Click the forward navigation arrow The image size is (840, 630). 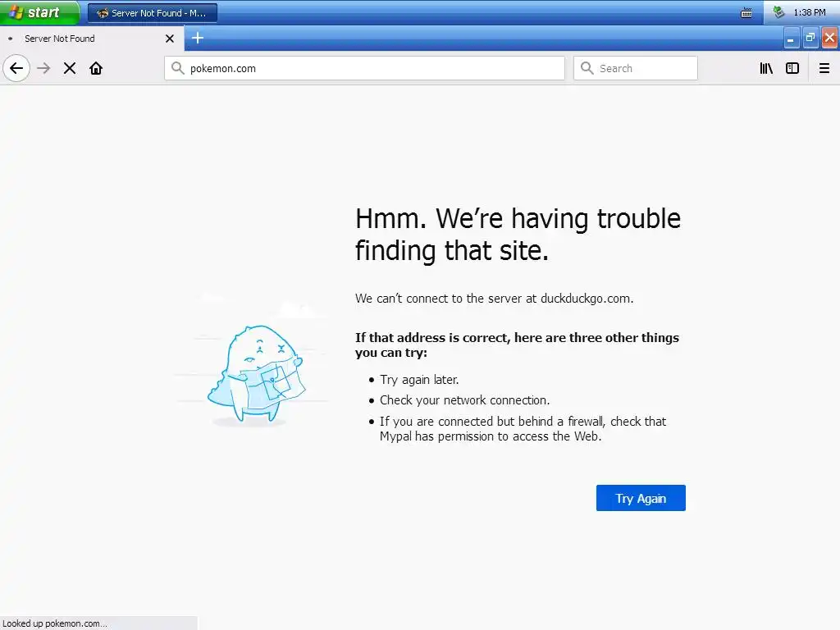point(43,68)
